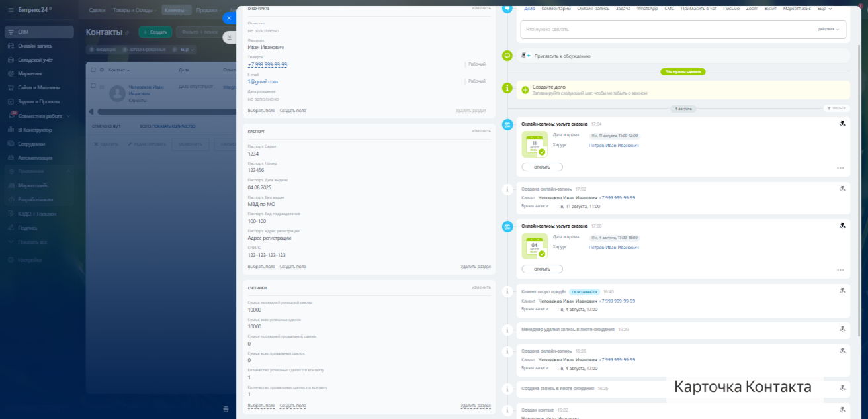
Task: Open the действия dropdown in the task input
Action: pyautogui.click(x=828, y=29)
